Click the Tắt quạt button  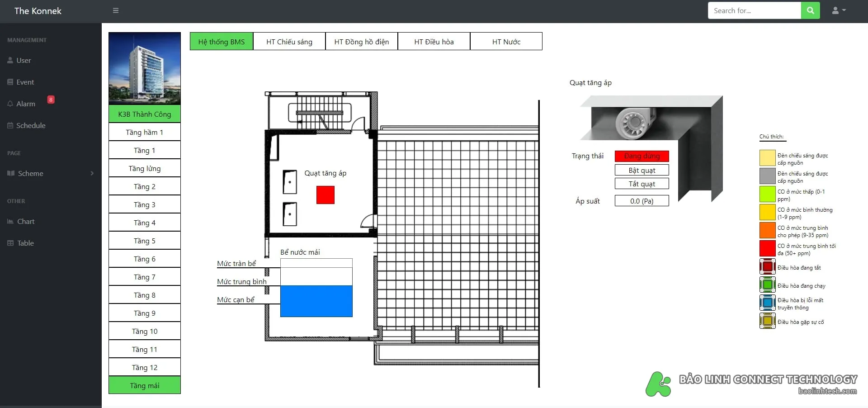point(642,184)
